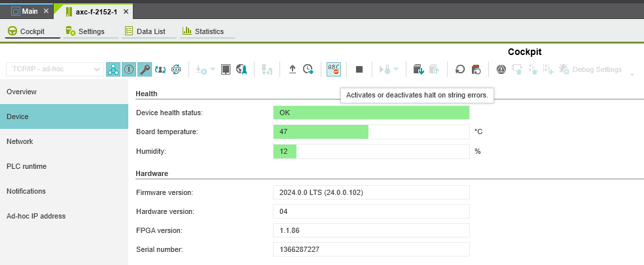Click the Board temperature 47 bar

point(371,132)
